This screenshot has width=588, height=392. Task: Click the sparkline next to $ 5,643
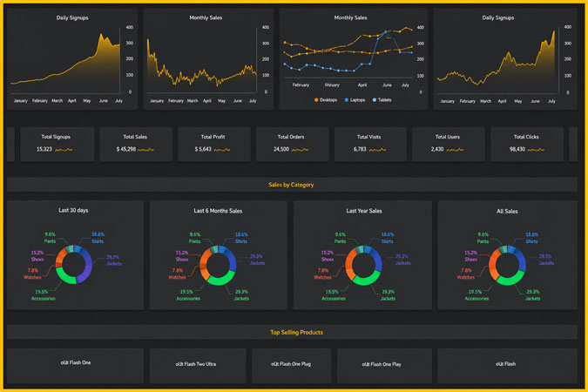pos(222,150)
